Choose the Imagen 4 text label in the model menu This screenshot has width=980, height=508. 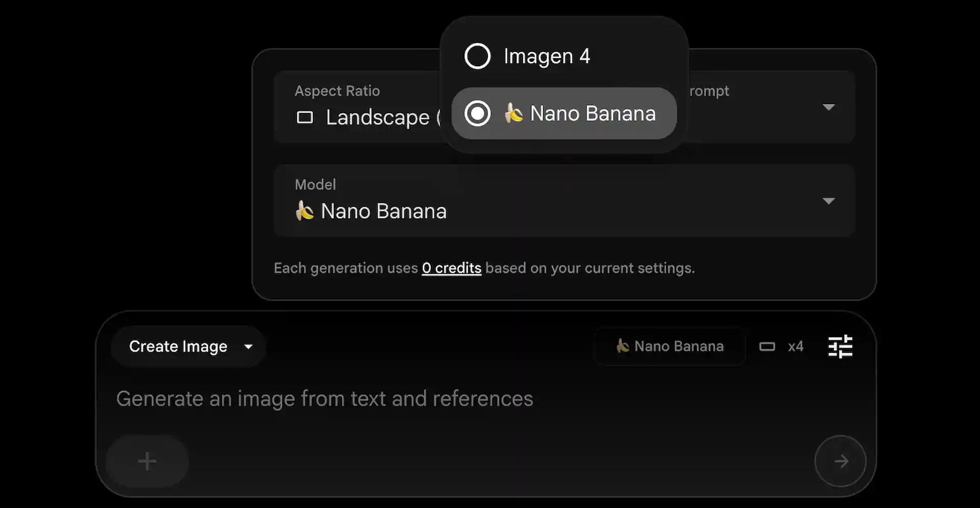click(547, 56)
